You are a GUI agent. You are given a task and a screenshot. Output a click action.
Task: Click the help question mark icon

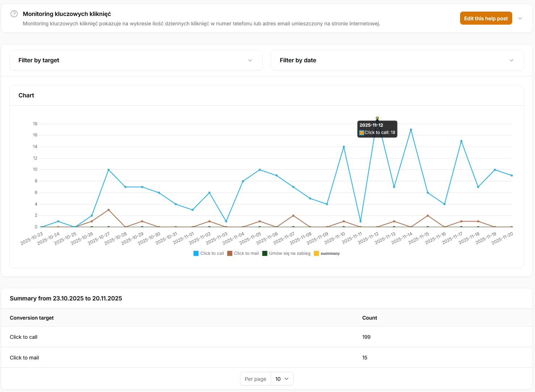pyautogui.click(x=14, y=14)
